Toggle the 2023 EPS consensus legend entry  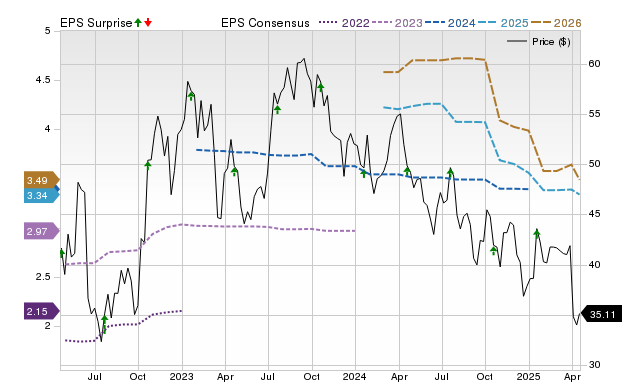pos(397,23)
